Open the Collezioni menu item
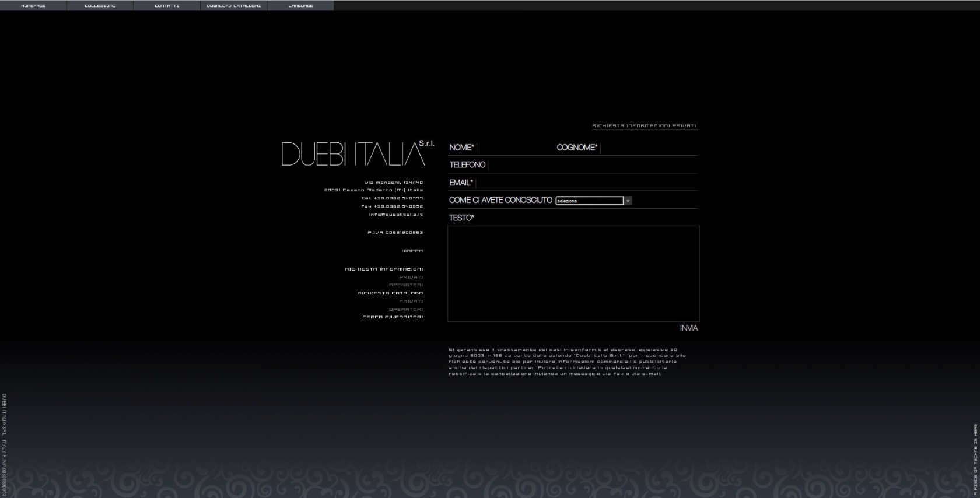Viewport: 980px width, 498px height. point(100,6)
